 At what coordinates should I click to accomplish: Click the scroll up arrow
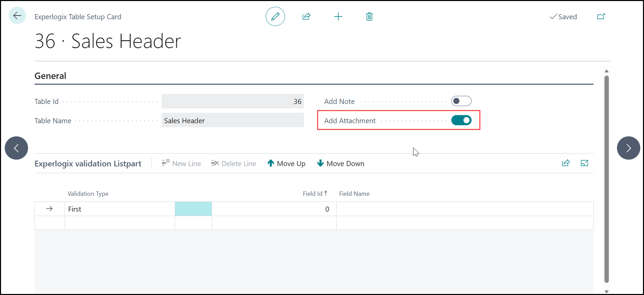(x=606, y=71)
